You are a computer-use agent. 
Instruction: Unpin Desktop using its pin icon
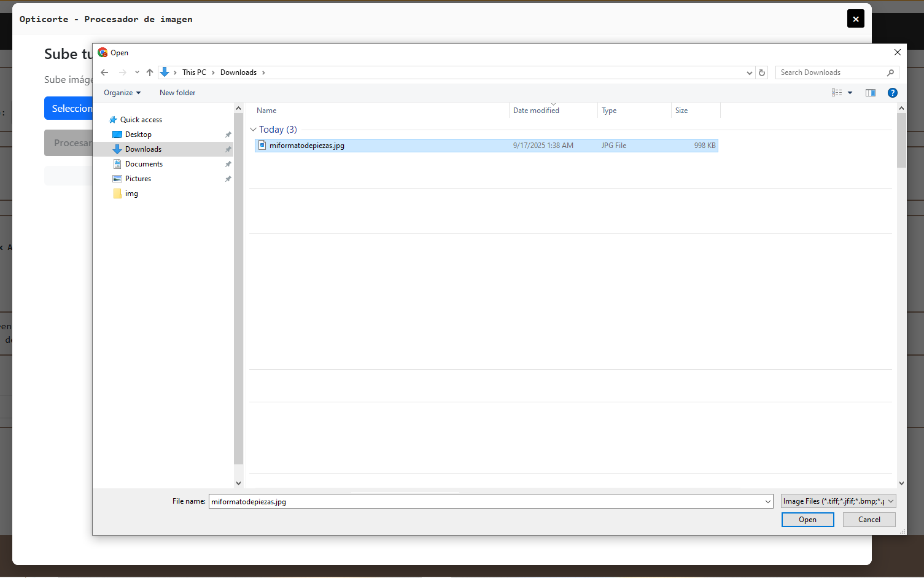point(228,135)
